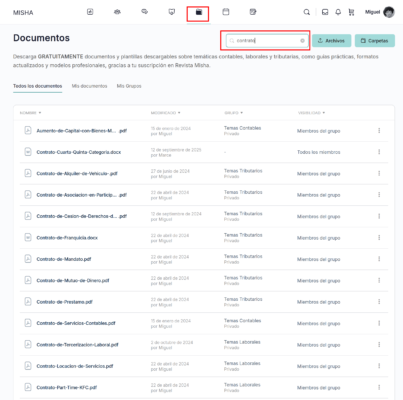Open three-dot menu for Contrato-de-Mutuo-de-Dinero.pdf

tap(379, 280)
